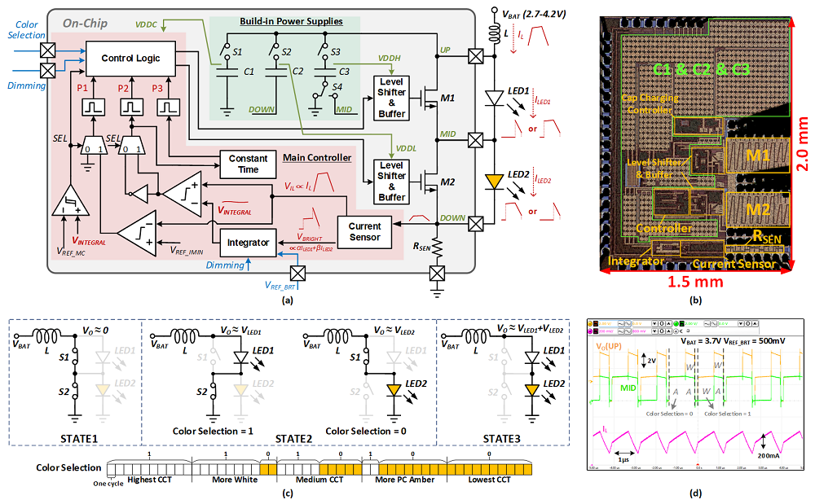This screenshot has width=815, height=504.
Task: Click the Current Sensor block in schematic
Action: click(364, 231)
